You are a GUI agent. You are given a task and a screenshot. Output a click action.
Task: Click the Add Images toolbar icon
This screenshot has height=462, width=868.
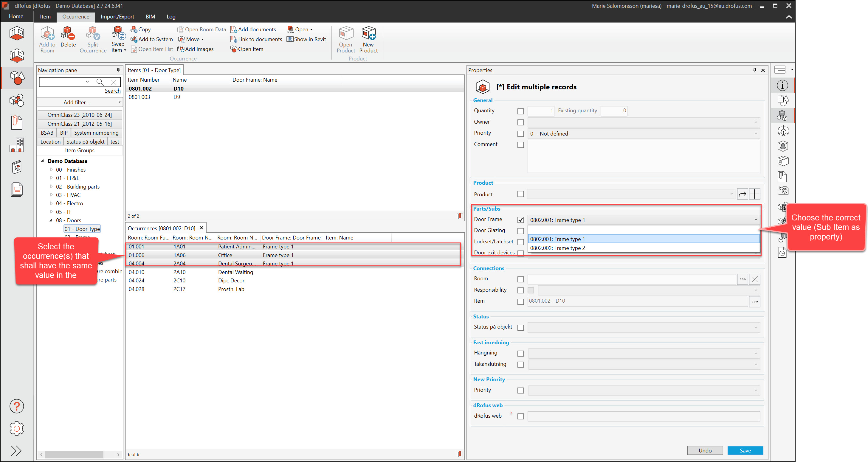(181, 49)
